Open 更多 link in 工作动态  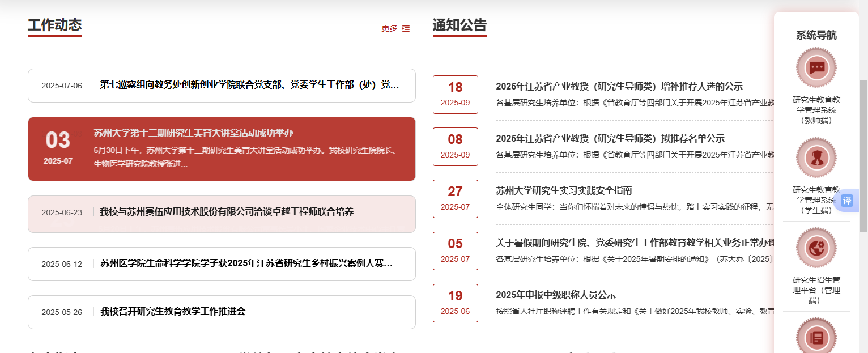[389, 28]
